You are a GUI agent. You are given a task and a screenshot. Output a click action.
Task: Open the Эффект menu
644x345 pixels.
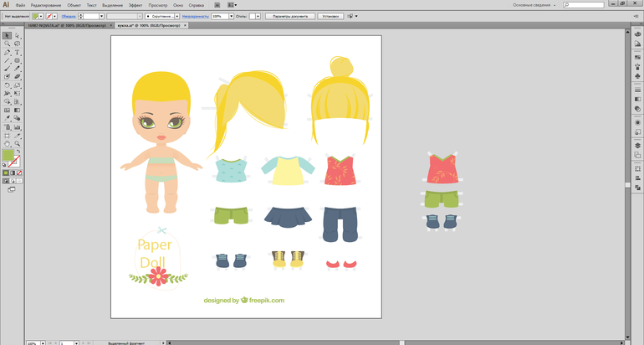tap(135, 5)
